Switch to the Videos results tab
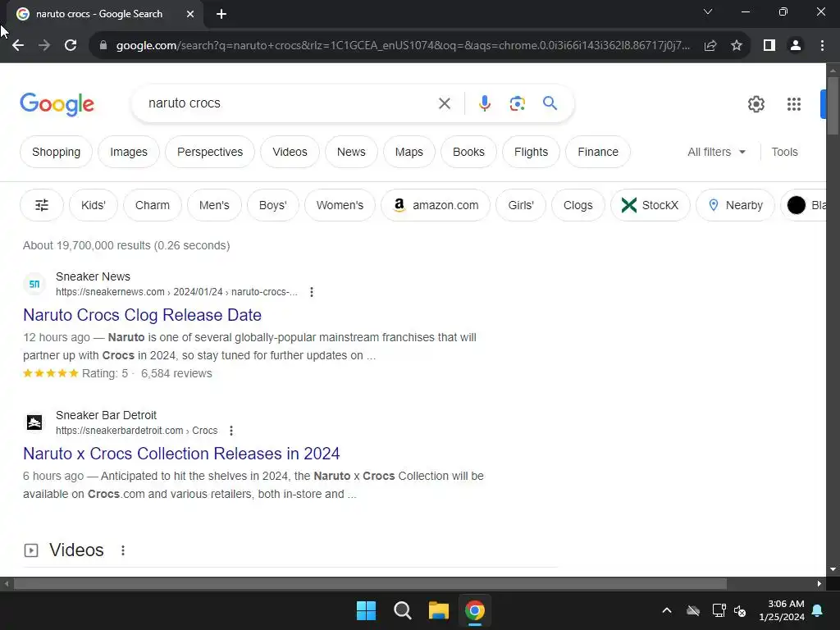Viewport: 840px width, 630px height. (290, 152)
